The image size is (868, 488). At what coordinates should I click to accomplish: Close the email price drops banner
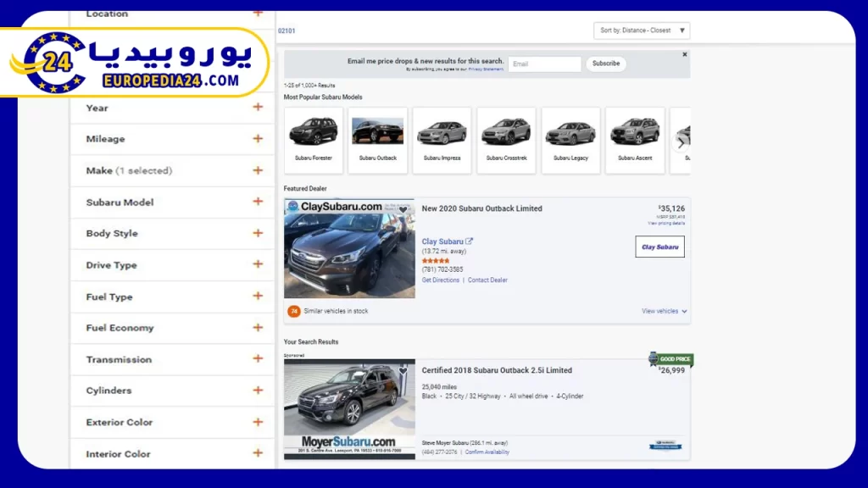point(685,54)
